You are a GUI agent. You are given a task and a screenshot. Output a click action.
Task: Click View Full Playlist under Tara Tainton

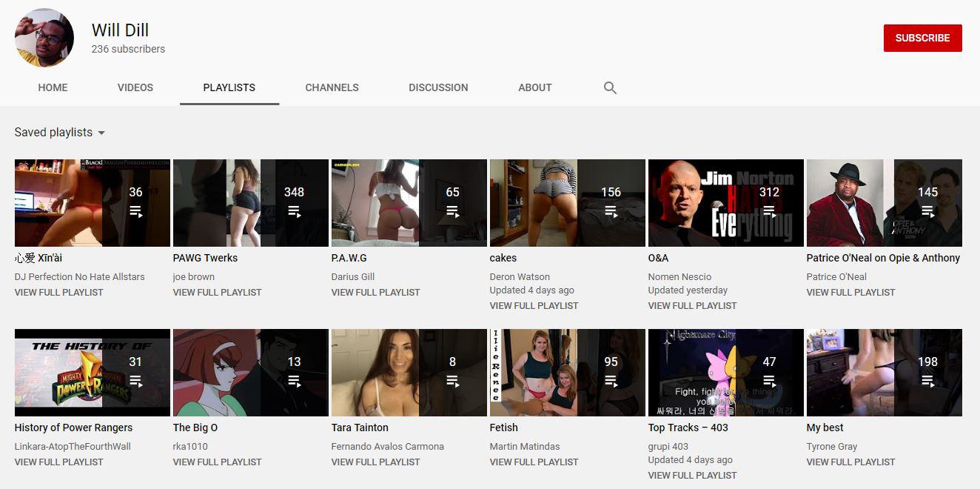coord(376,462)
